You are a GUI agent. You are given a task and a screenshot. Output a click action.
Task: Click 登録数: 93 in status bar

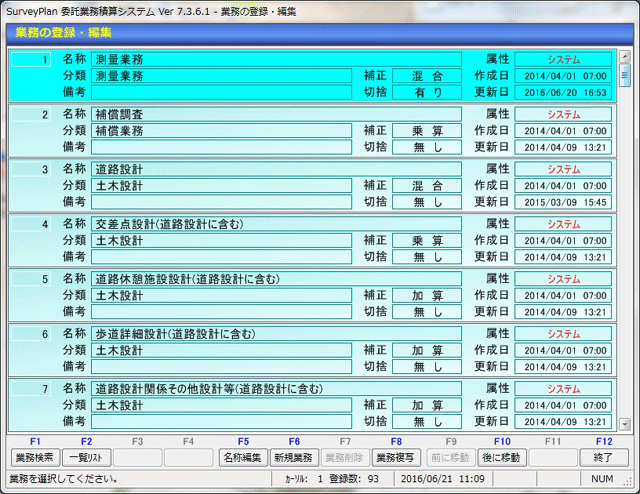click(x=354, y=478)
